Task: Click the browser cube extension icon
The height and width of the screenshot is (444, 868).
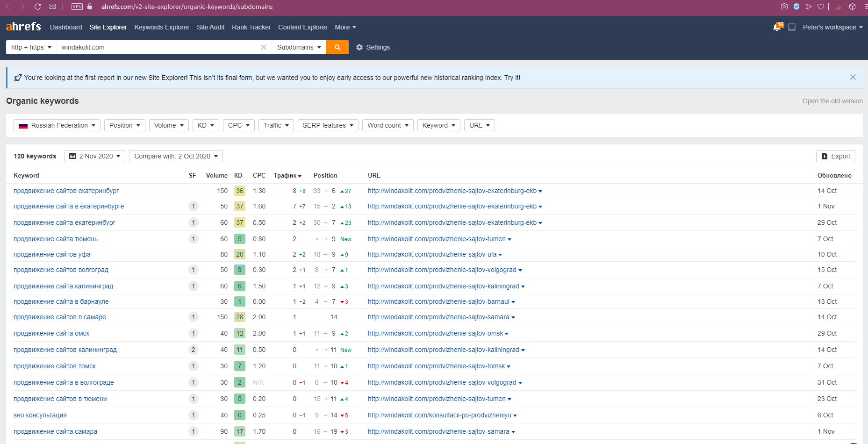Action: [x=853, y=7]
